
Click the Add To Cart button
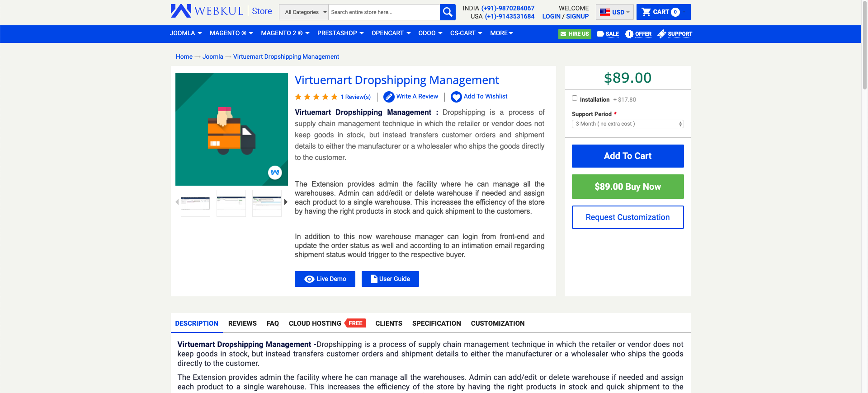coord(628,156)
